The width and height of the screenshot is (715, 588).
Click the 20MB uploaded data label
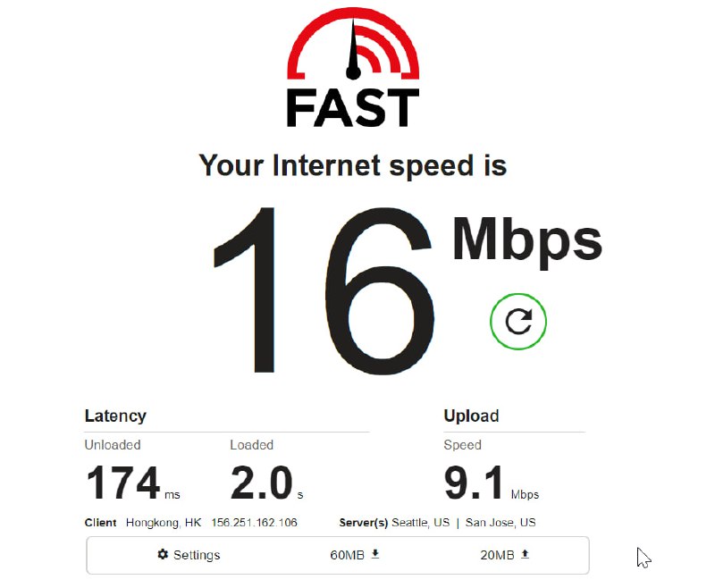point(497,555)
